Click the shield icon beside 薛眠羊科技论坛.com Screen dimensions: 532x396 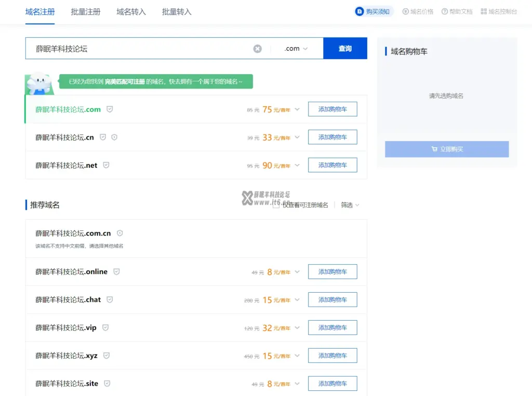click(110, 109)
